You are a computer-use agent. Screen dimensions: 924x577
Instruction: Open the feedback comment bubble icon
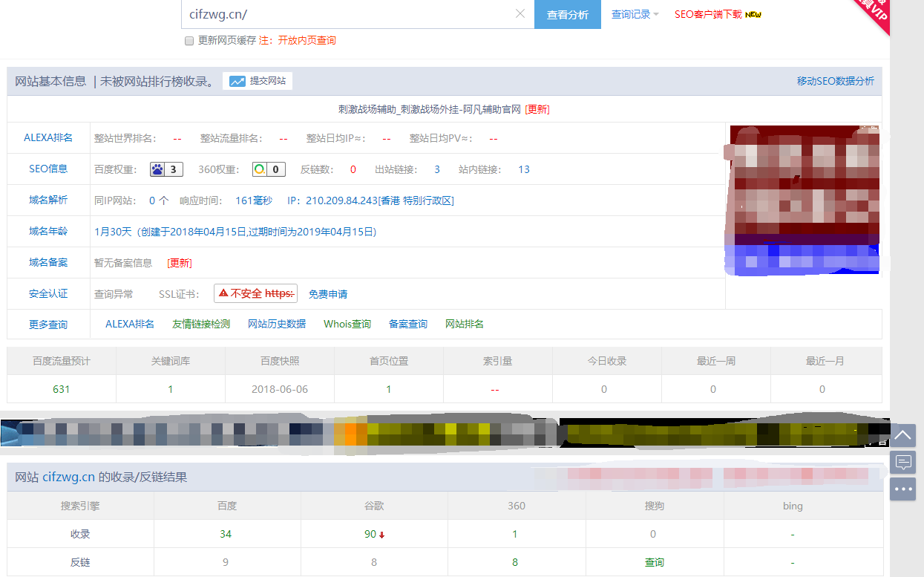[902, 462]
